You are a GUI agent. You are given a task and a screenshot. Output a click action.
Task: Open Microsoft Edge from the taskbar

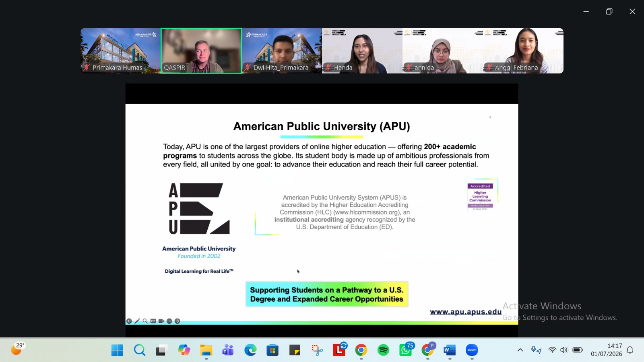pos(250,350)
